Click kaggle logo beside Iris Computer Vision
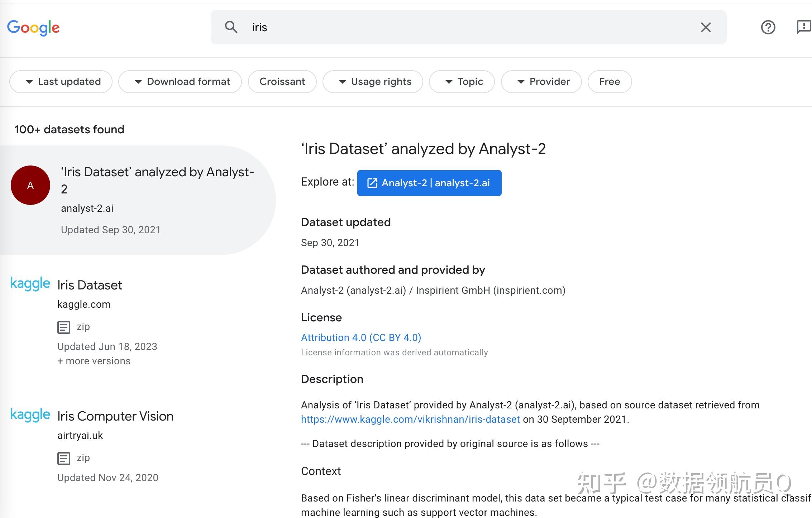The height and width of the screenshot is (518, 812). (x=30, y=415)
